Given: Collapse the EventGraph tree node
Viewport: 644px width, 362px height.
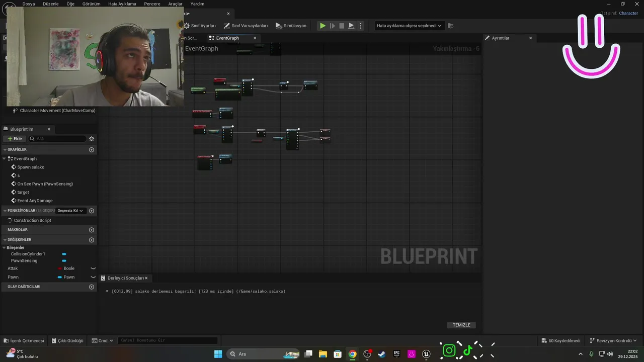Looking at the screenshot, I should (5, 159).
